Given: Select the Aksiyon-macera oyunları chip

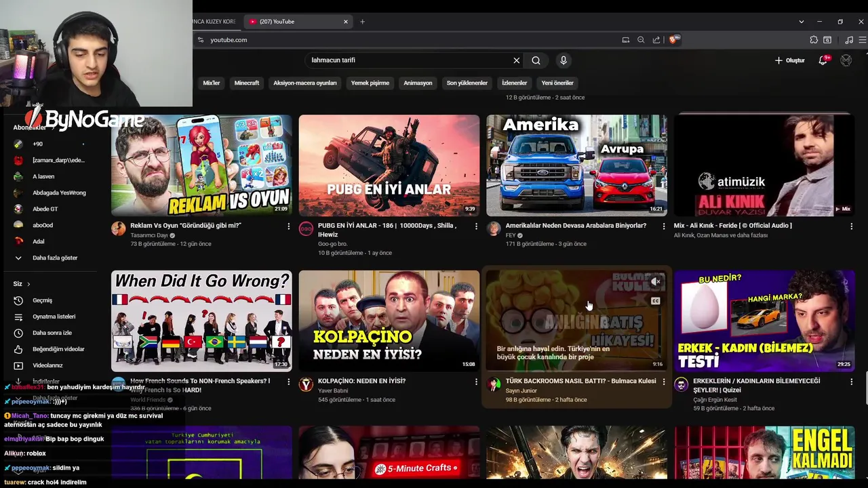Looking at the screenshot, I should (x=304, y=83).
